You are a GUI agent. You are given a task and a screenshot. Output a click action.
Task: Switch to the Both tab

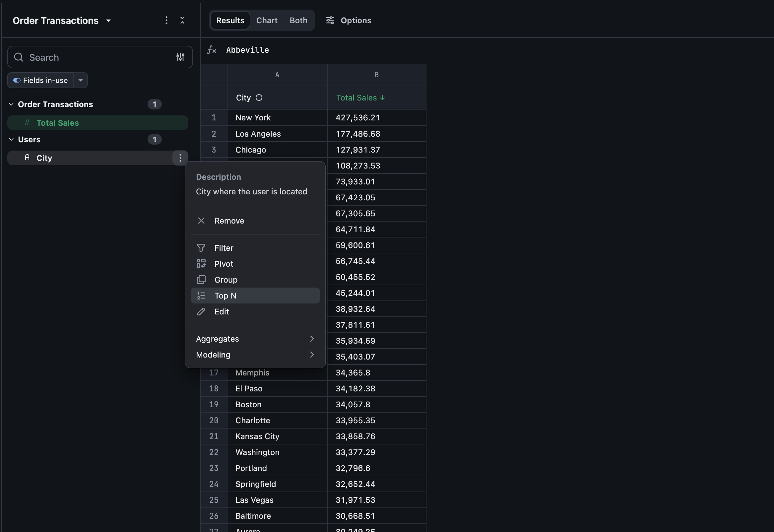pyautogui.click(x=298, y=20)
